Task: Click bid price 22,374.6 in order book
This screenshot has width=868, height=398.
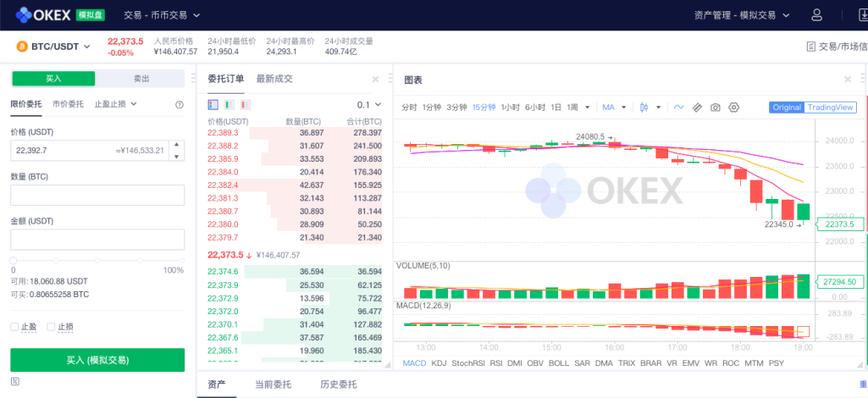Action: pos(223,272)
